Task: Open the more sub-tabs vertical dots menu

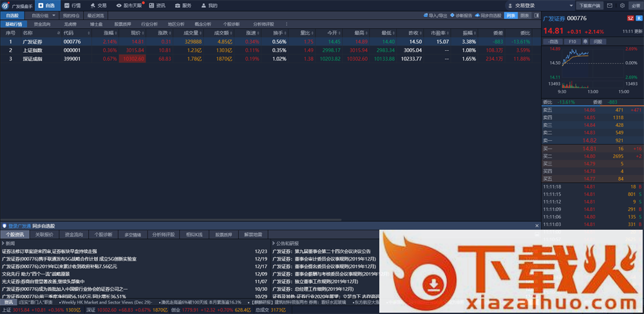Action: (287, 24)
